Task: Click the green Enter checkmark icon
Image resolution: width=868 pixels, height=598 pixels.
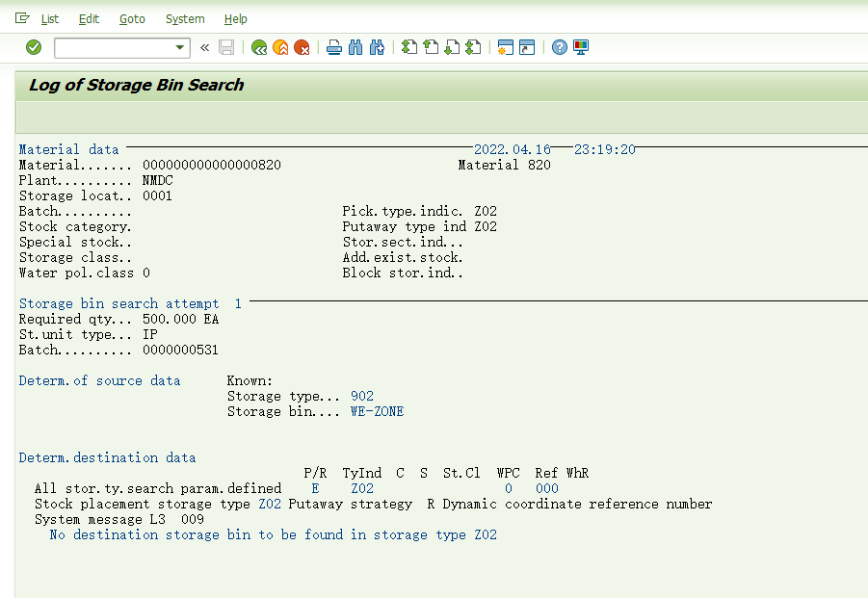Action: coord(34,47)
